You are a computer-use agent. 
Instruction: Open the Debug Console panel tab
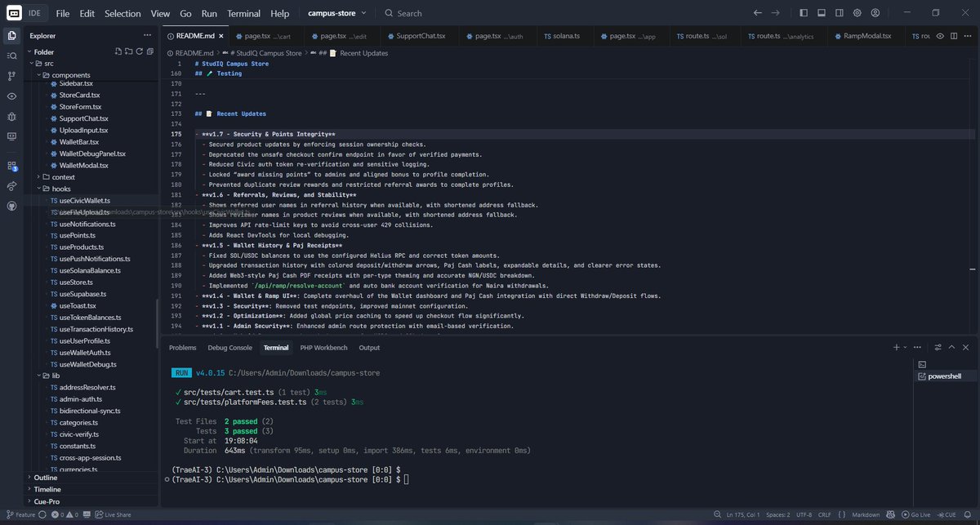pyautogui.click(x=229, y=348)
